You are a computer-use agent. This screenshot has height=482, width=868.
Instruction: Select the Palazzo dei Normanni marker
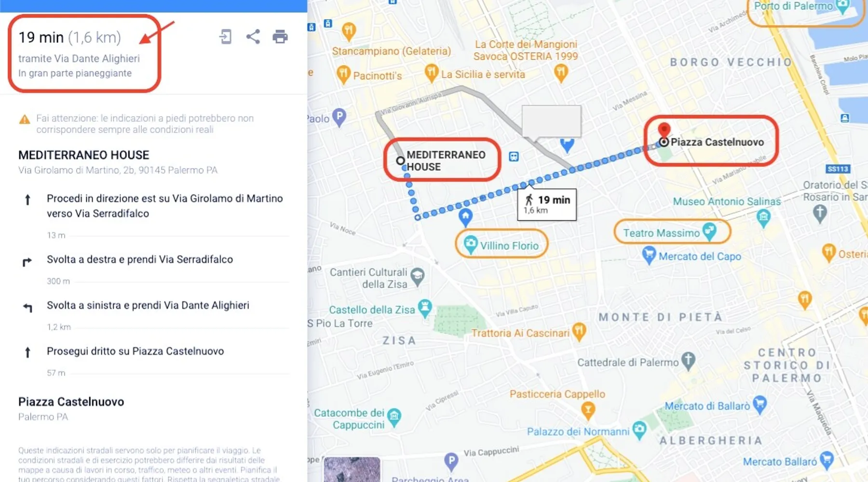pos(639,430)
